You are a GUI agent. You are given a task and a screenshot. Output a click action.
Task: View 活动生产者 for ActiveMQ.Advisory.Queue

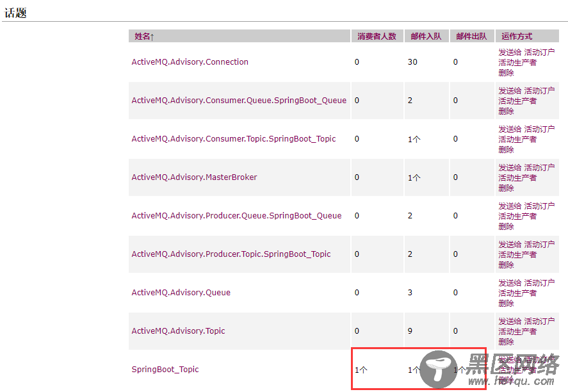point(517,293)
